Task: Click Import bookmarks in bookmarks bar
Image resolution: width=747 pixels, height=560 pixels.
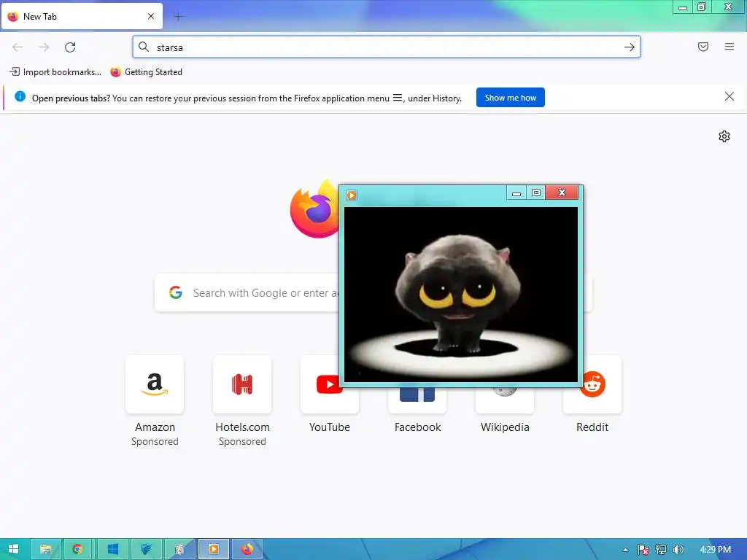Action: pos(55,72)
